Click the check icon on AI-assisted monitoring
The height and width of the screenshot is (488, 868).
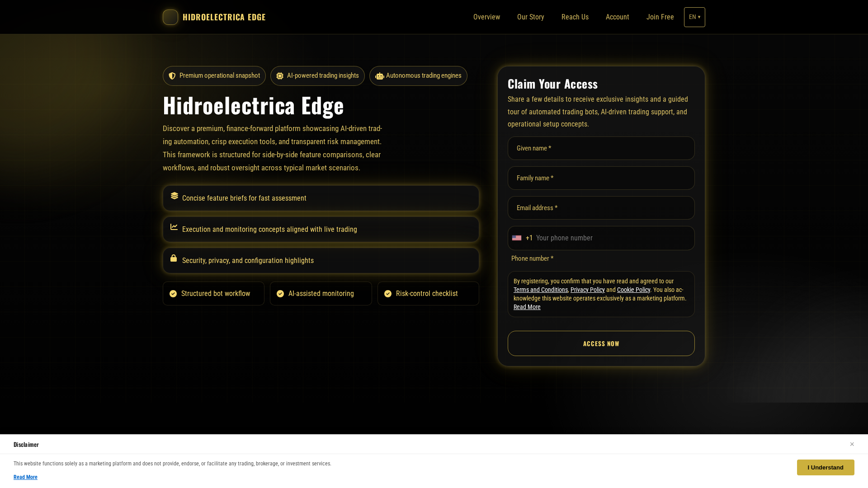(x=280, y=294)
